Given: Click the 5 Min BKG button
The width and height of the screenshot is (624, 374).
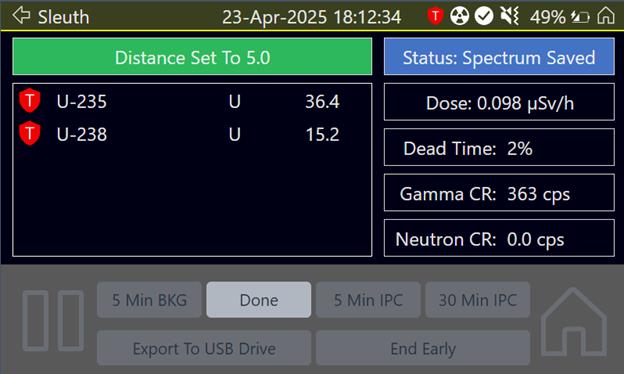Looking at the screenshot, I should [x=149, y=300].
